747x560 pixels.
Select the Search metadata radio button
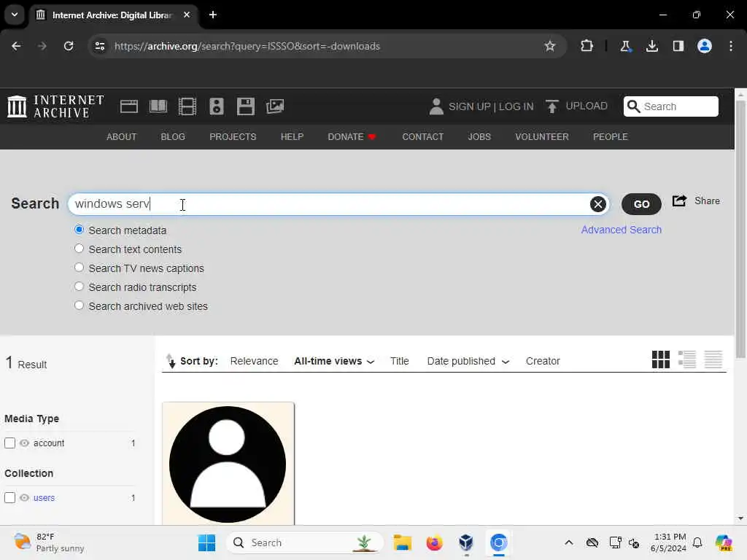79,230
